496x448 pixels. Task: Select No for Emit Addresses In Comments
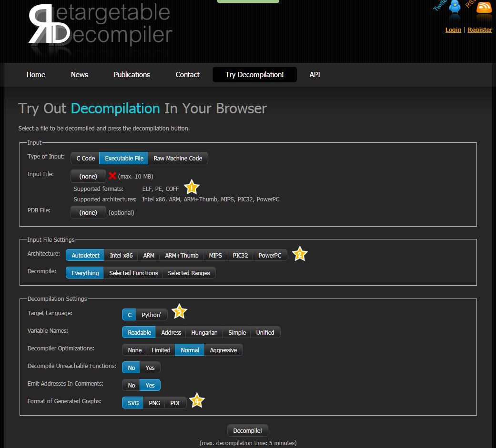pos(132,385)
